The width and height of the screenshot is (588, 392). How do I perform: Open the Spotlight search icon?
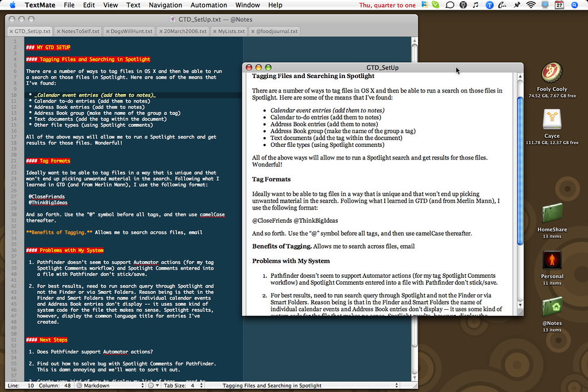click(x=575, y=5)
